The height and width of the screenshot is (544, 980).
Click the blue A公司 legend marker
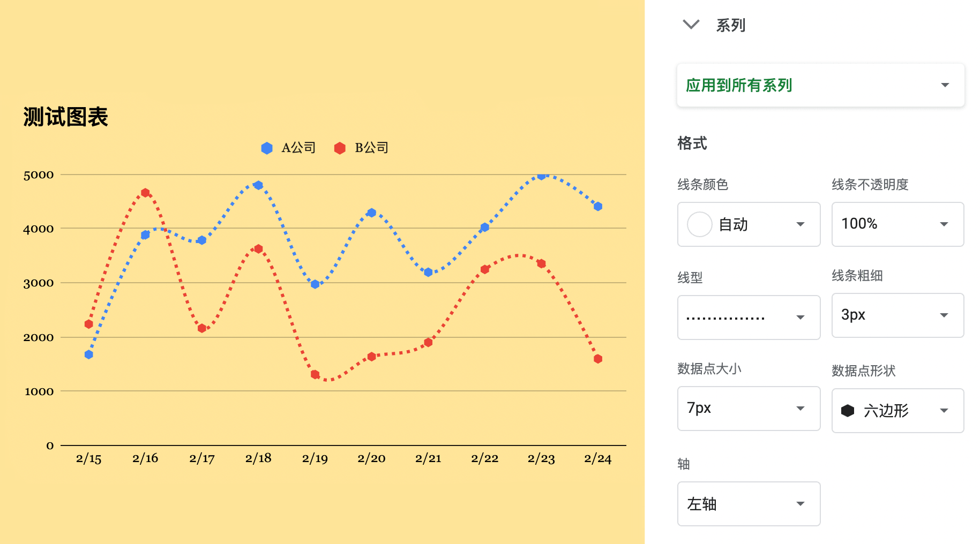click(267, 148)
